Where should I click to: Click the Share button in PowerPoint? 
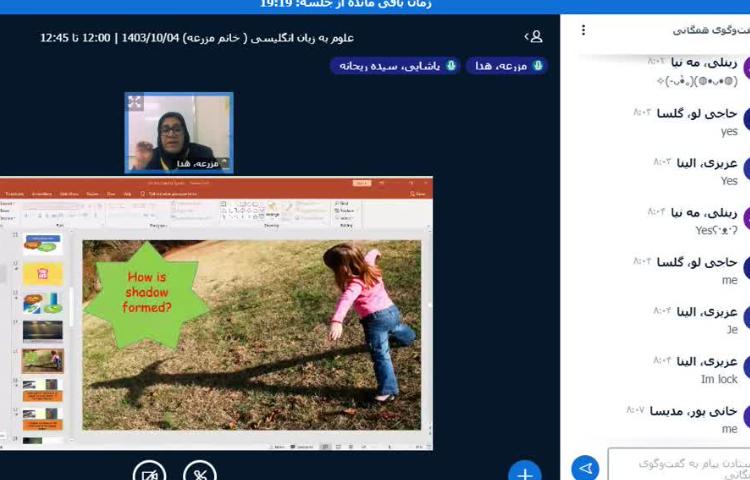(420, 193)
